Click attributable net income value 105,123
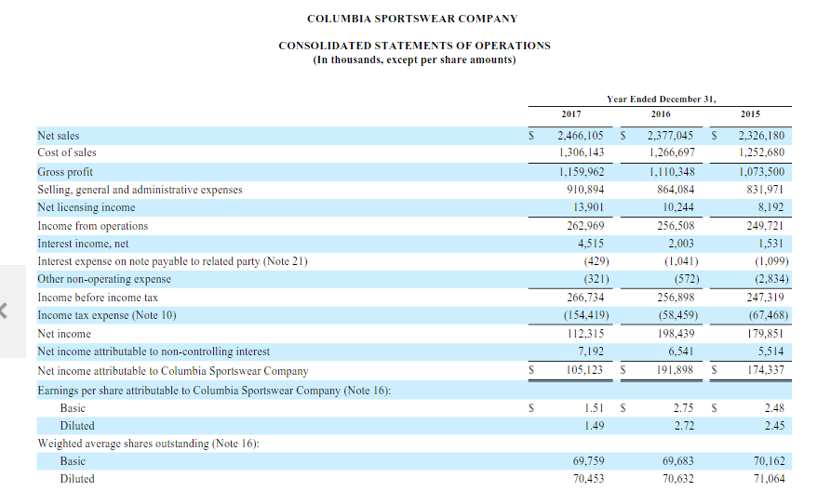This screenshot has width=831, height=504. pyautogui.click(x=584, y=370)
